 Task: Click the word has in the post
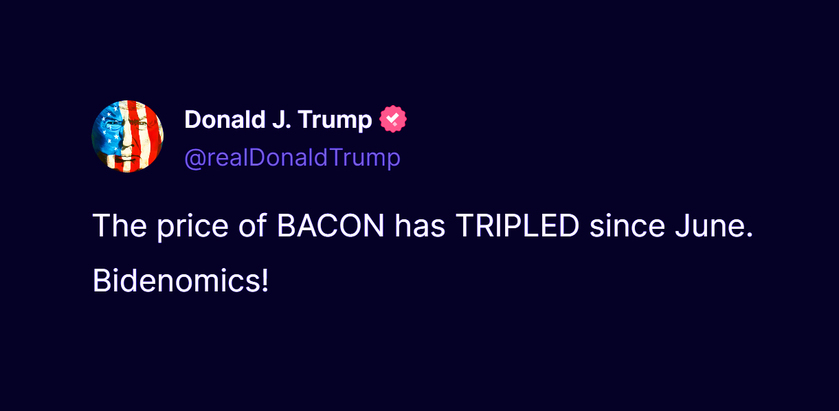(420, 226)
